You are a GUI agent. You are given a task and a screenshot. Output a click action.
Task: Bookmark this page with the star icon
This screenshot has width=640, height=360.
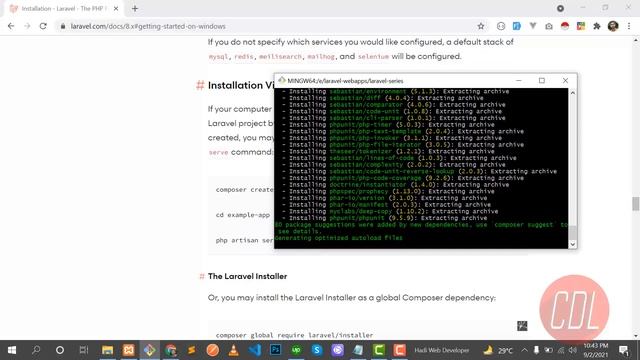(x=481, y=26)
